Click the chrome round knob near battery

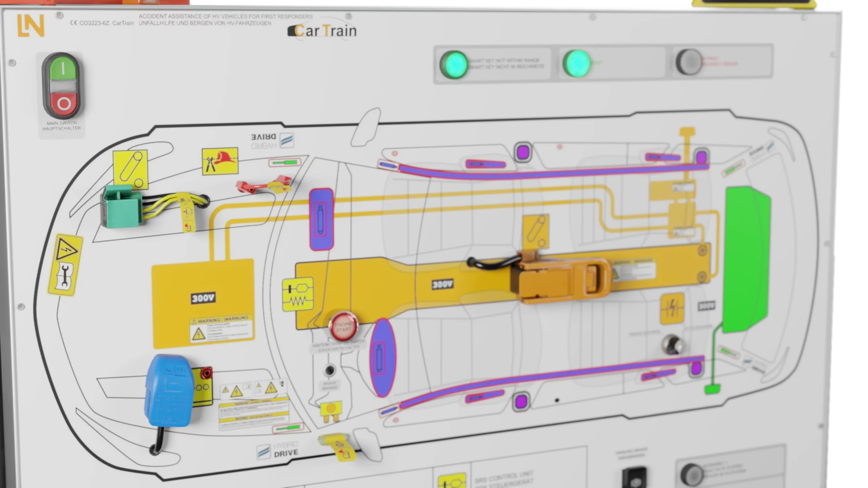pos(672,344)
